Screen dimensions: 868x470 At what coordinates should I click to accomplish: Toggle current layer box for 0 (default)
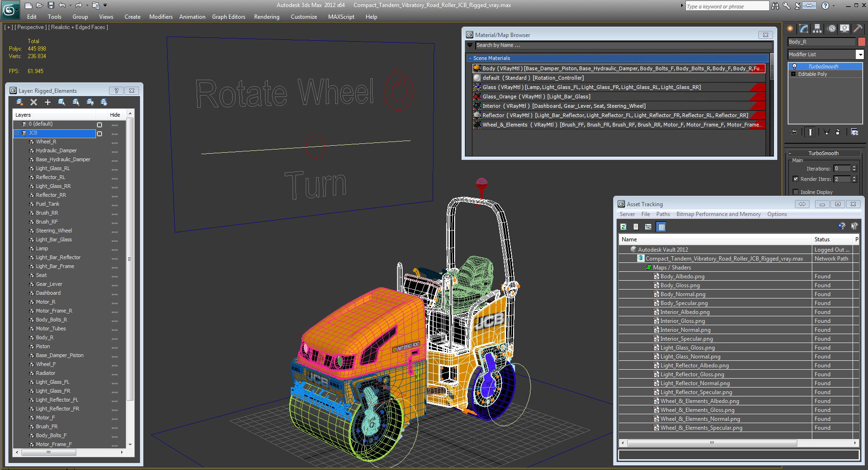point(99,125)
